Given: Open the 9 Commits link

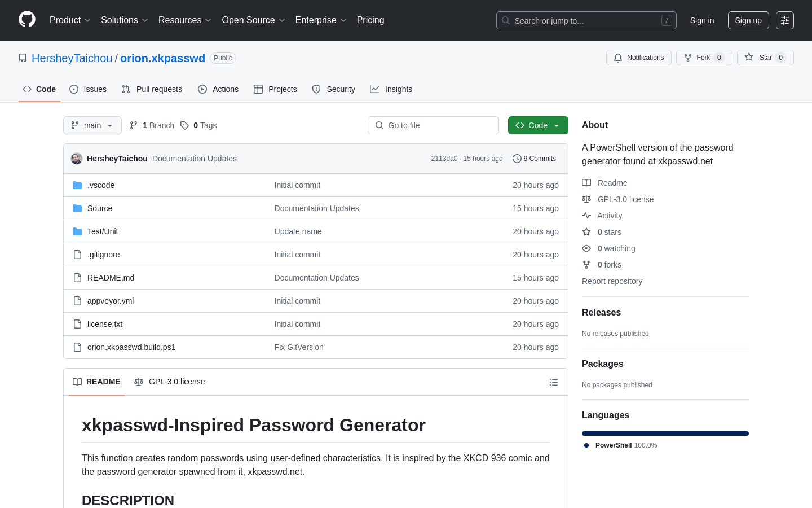Looking at the screenshot, I should tap(535, 159).
